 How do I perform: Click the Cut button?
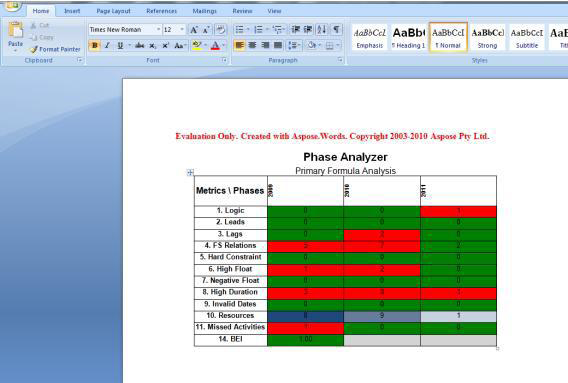(40, 25)
